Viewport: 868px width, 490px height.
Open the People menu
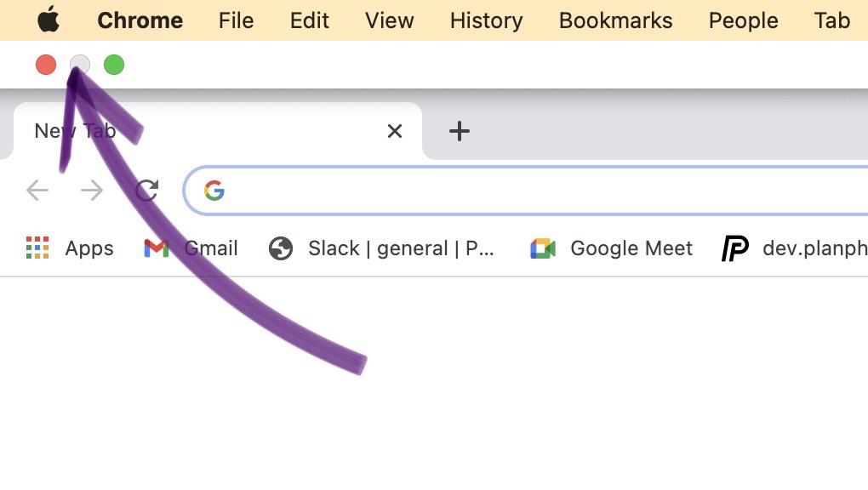point(743,20)
